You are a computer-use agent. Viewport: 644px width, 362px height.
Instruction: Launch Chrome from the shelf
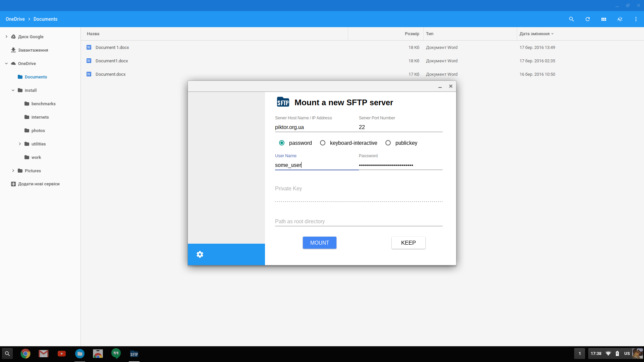click(25, 354)
